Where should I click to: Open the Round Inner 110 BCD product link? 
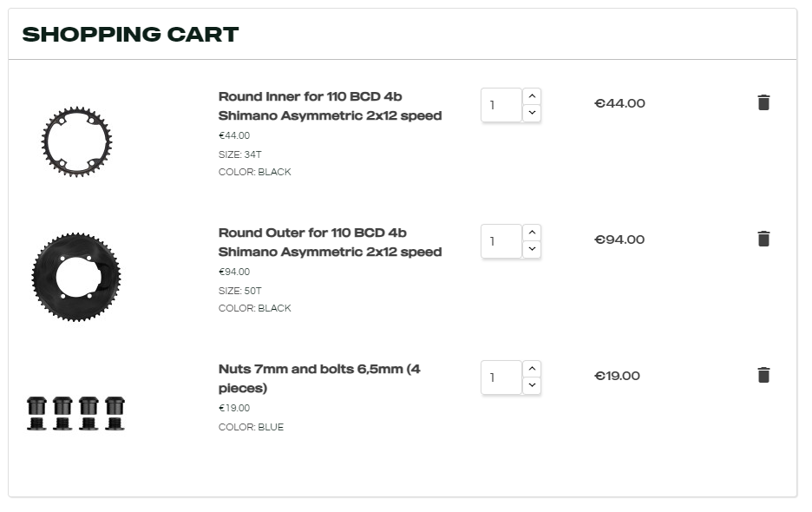[x=330, y=106]
